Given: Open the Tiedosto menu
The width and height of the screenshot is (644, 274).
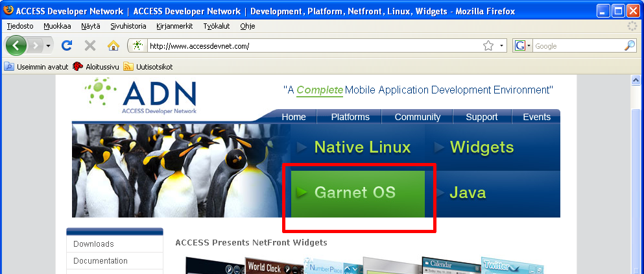Looking at the screenshot, I should point(20,26).
